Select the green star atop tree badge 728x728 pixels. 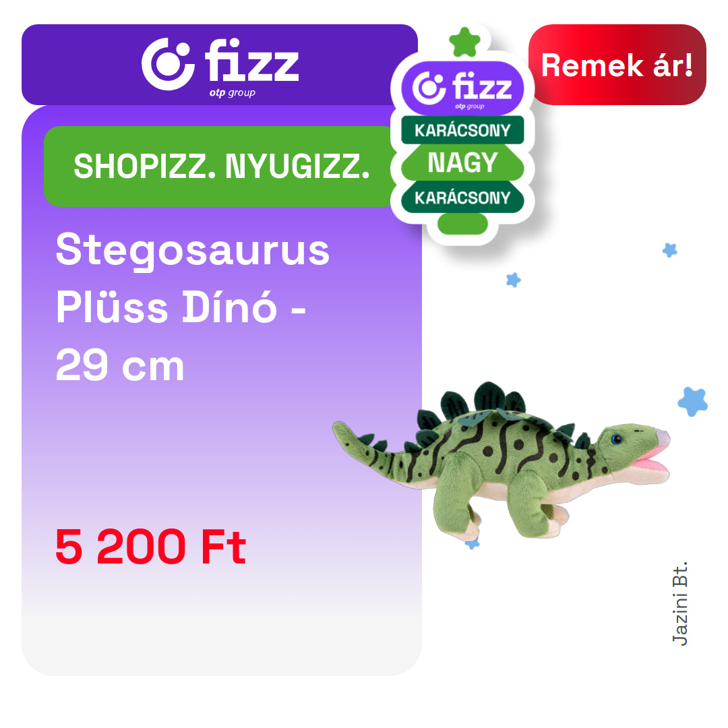click(464, 42)
